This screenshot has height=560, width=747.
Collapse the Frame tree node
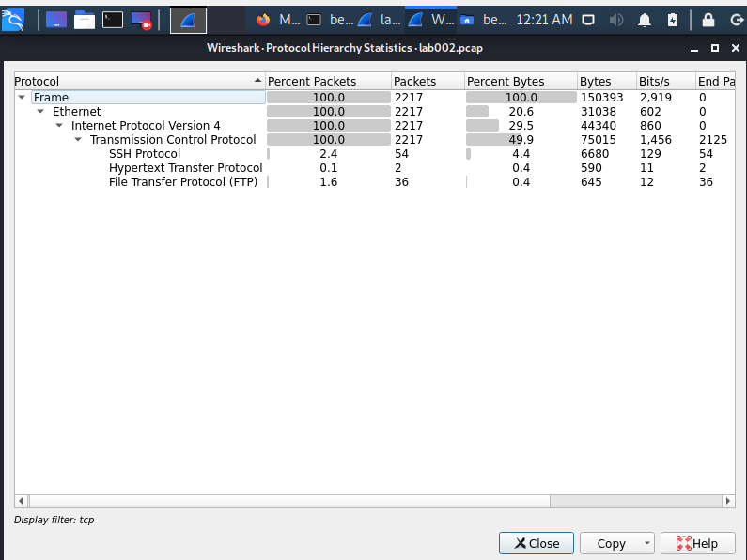[22, 97]
